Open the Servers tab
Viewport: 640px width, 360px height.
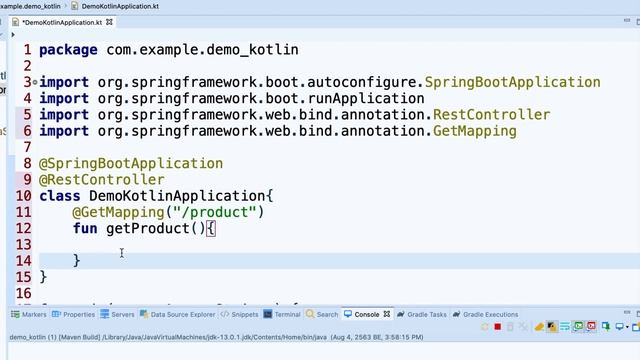coord(118,314)
